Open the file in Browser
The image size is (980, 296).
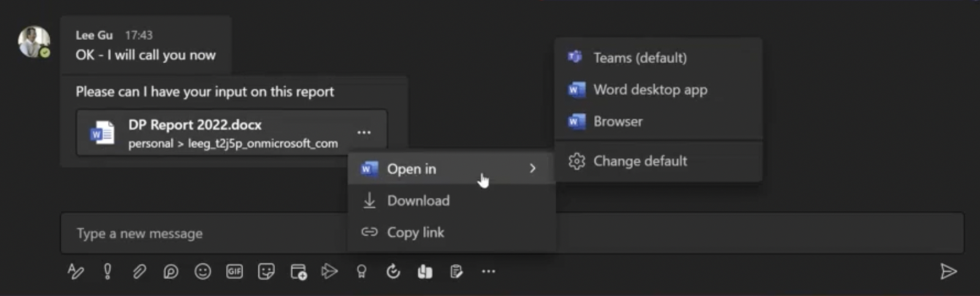point(658,121)
